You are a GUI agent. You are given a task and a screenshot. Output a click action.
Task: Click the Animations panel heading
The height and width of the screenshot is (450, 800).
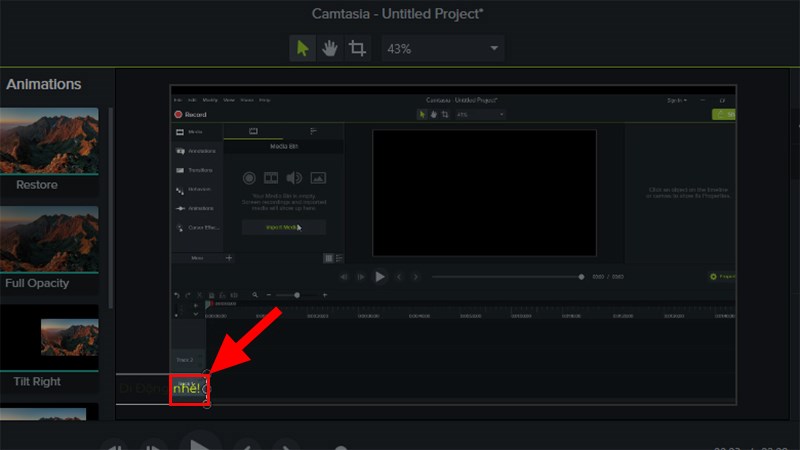tap(43, 84)
